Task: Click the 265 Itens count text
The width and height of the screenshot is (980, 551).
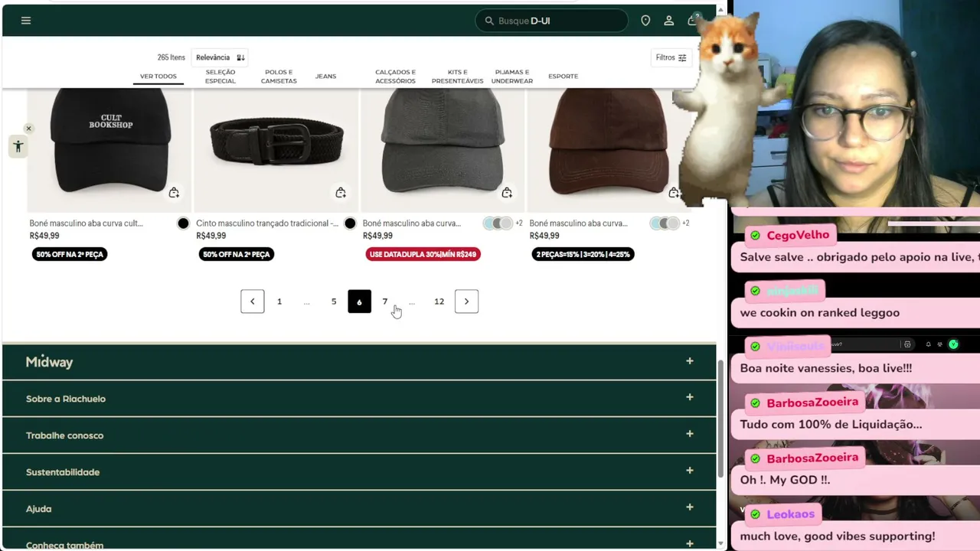Action: (171, 57)
